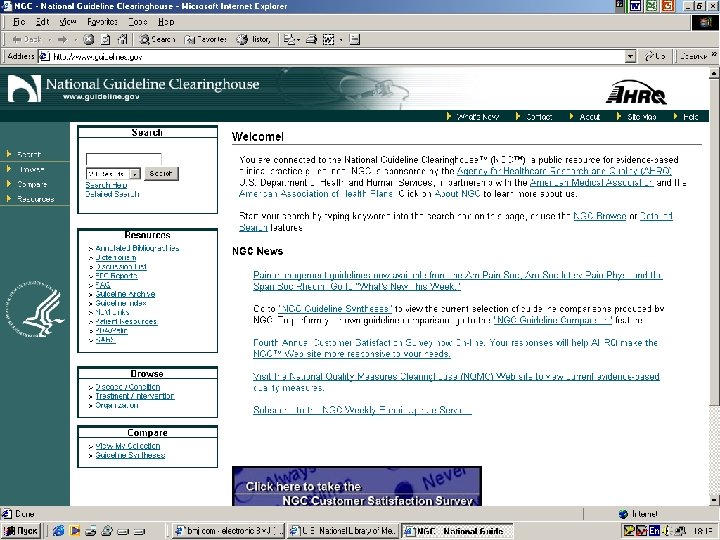
Task: Open Guideline Syntheses link in Compare box
Action: pos(130,455)
